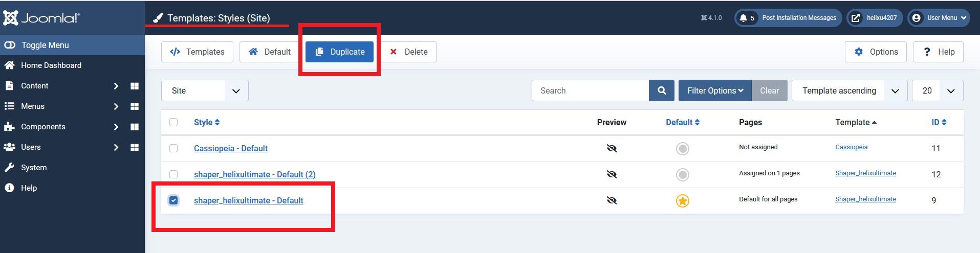This screenshot has height=253, width=980.
Task: Set selected style as Default
Action: (x=269, y=52)
